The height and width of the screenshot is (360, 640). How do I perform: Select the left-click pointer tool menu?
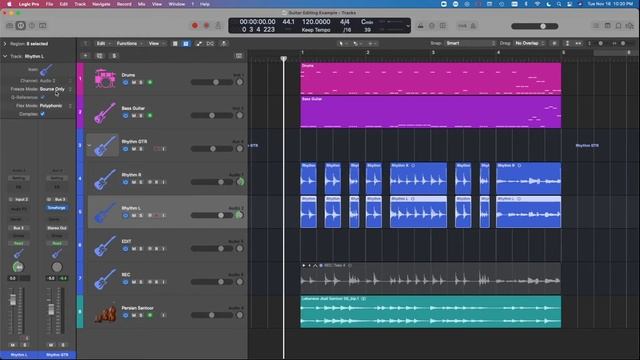coord(342,43)
